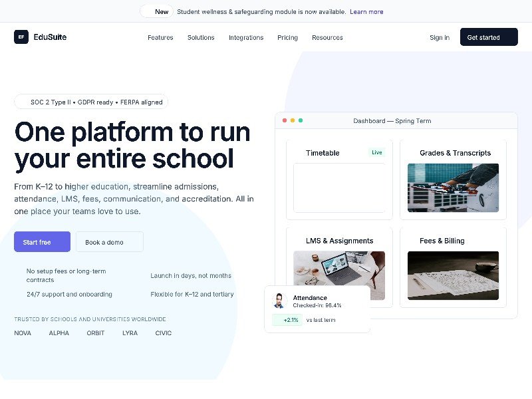This screenshot has width=532, height=399.
Task: Open the Grades & Transcripts thumbnail
Action: pyautogui.click(x=453, y=188)
